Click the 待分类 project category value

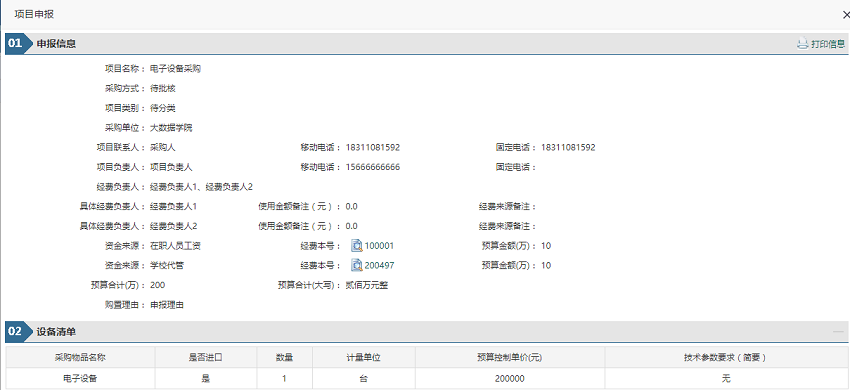pyautogui.click(x=163, y=108)
